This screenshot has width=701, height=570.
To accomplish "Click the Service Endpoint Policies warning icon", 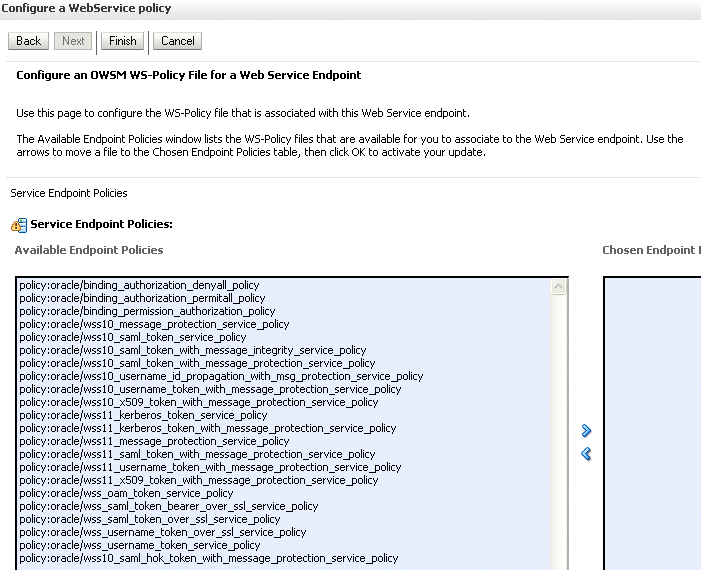I will [19, 225].
